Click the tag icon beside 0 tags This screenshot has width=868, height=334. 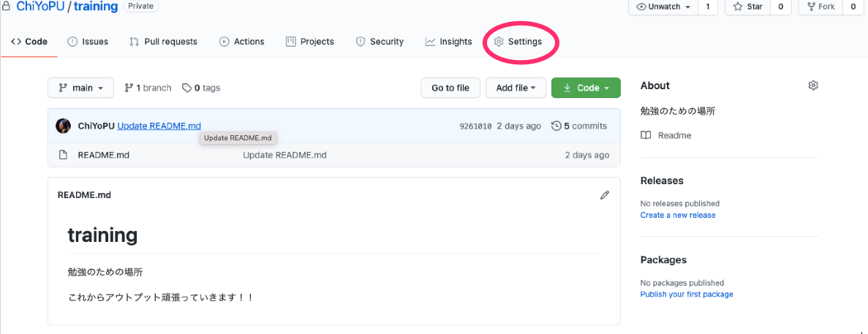point(187,88)
